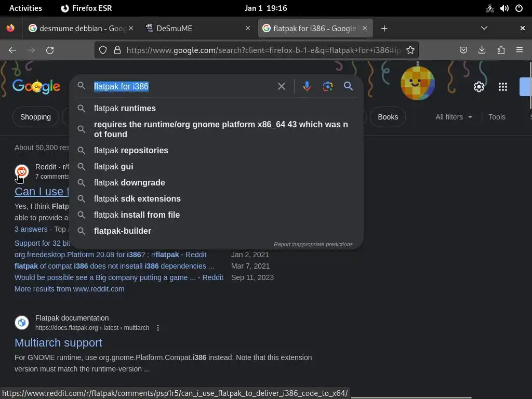Image resolution: width=532 pixels, height=399 pixels.
Task: Open the Google apps grid
Action: click(x=503, y=87)
